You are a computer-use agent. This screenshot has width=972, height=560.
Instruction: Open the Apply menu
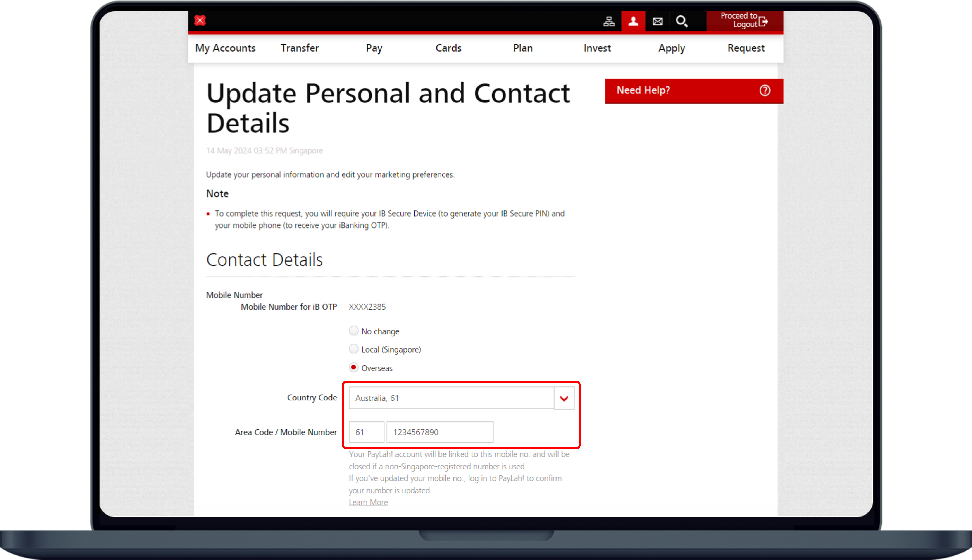[x=672, y=48]
